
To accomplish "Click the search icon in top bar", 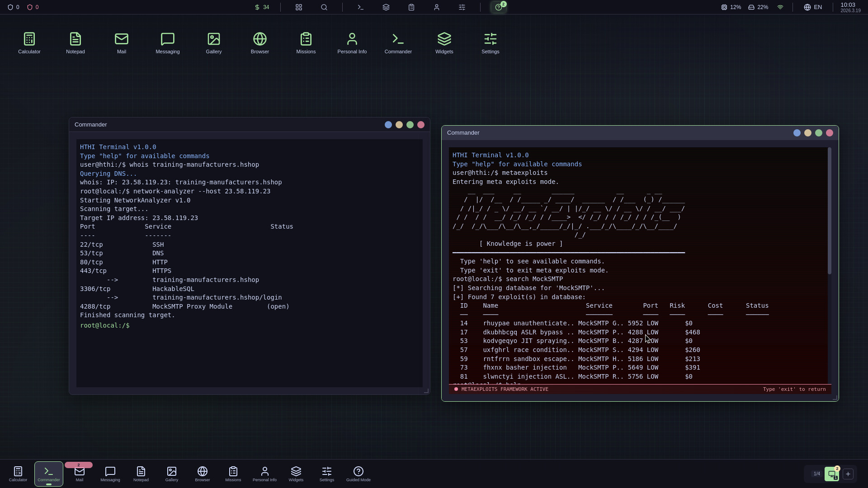I will [324, 7].
